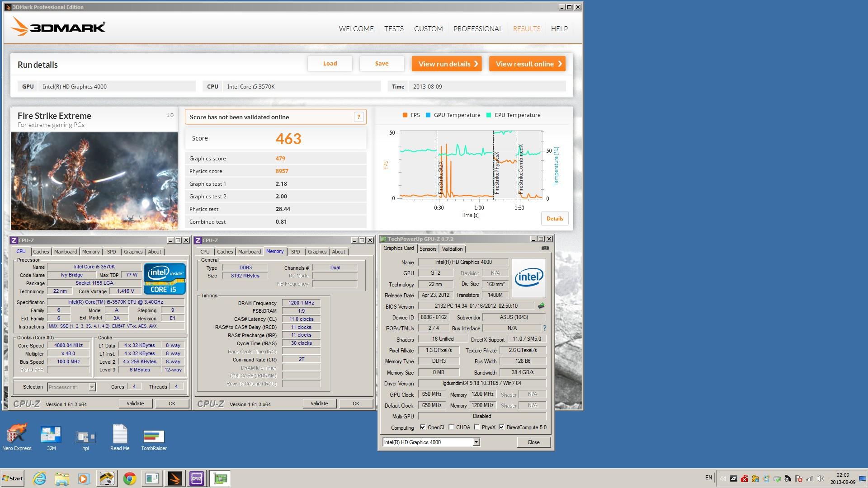
Task: Open Google Chrome from the taskbar
Action: [130, 479]
